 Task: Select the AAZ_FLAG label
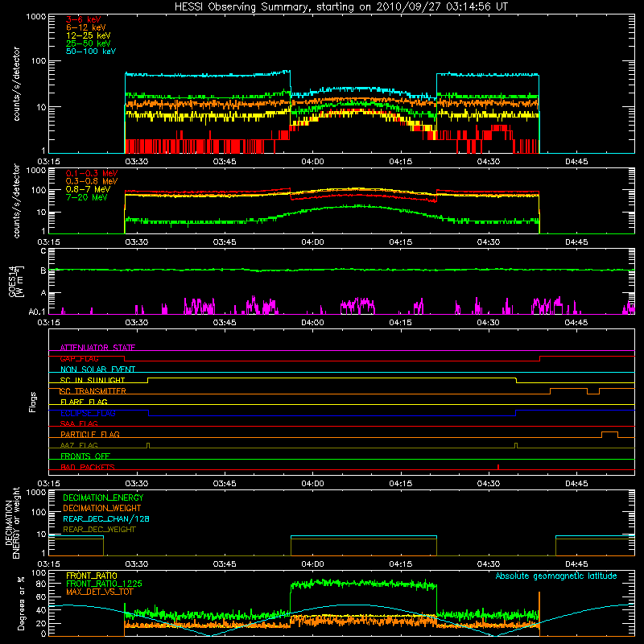[79, 445]
